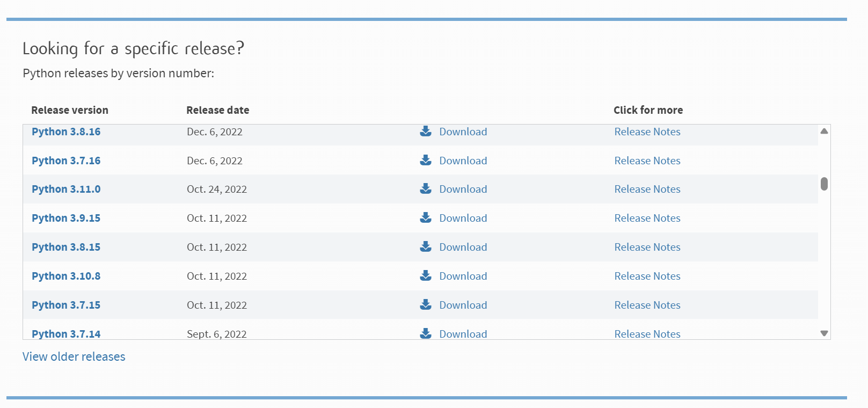Click download icon for Python 3.8.16
Screen dimensions: 868x408
pyautogui.click(x=426, y=131)
